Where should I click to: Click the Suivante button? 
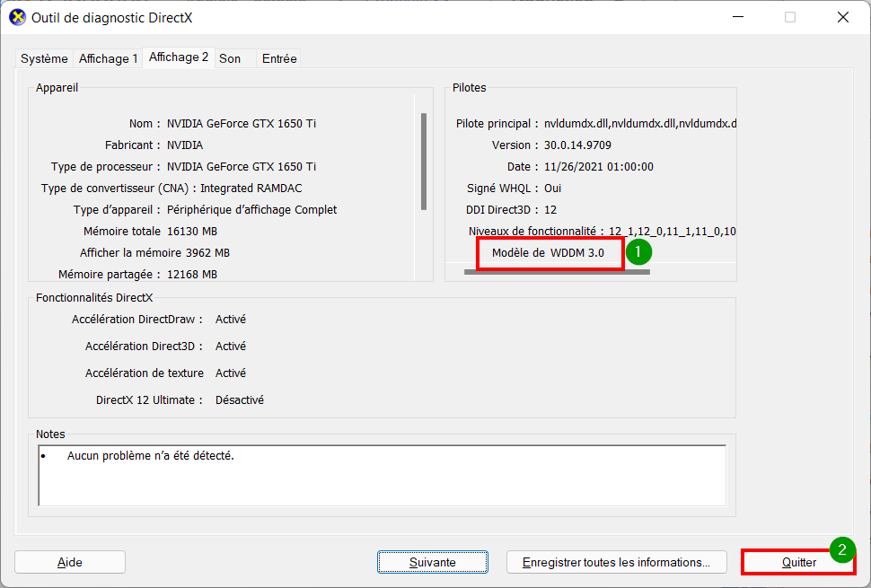433,563
